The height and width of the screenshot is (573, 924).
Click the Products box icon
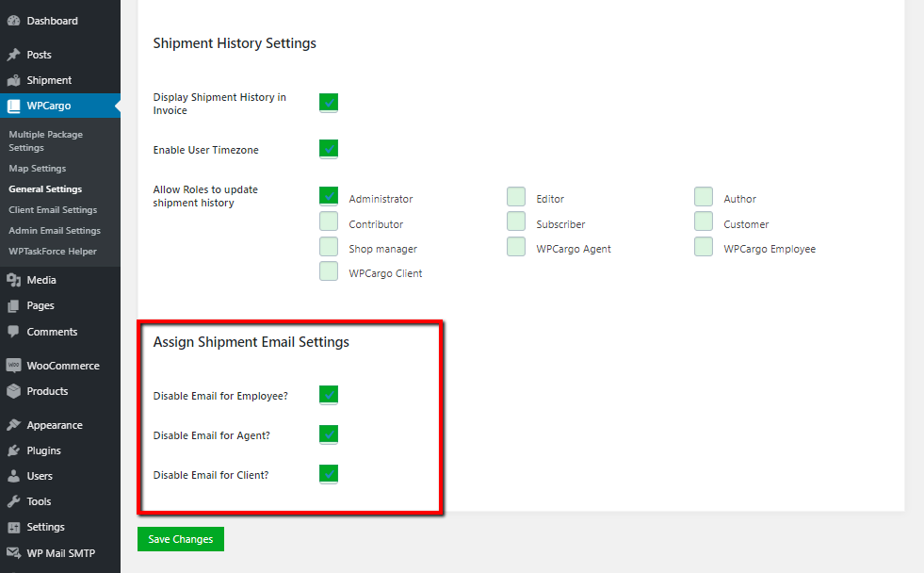(13, 391)
